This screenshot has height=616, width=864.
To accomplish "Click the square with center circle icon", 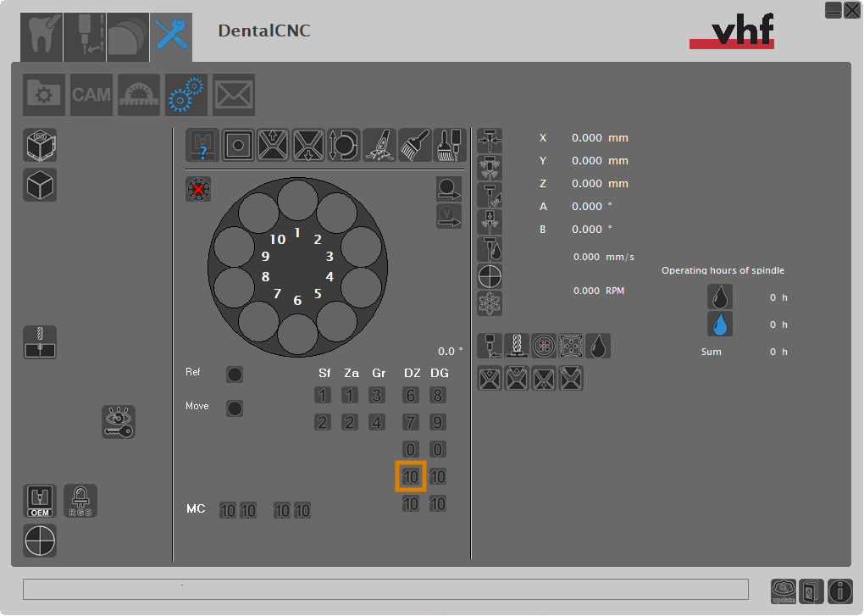I will pos(238,145).
